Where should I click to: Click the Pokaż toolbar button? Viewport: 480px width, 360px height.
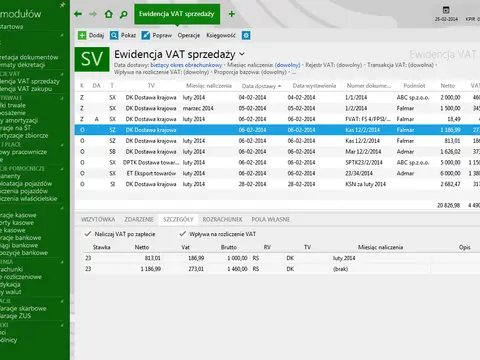[x=123, y=35]
